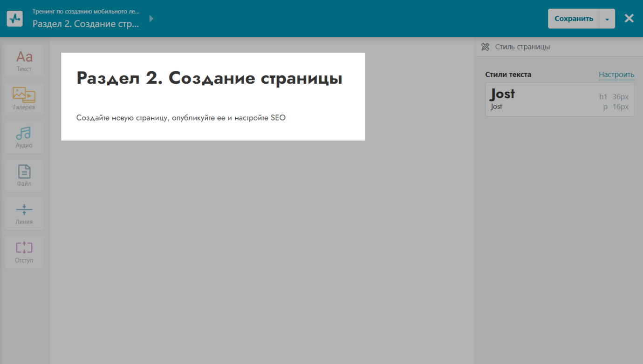Click the Стиль страницы brush icon
This screenshot has height=364, width=643.
[485, 47]
